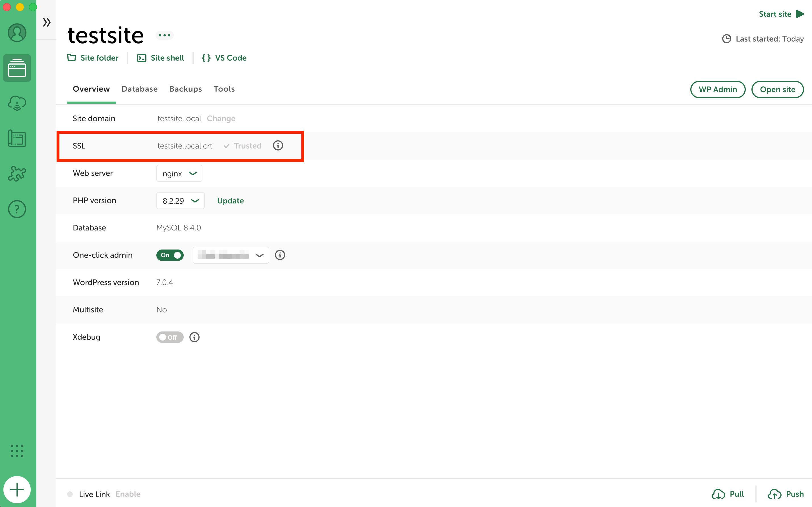Image resolution: width=812 pixels, height=507 pixels.
Task: Click Update next to PHP version
Action: (231, 201)
